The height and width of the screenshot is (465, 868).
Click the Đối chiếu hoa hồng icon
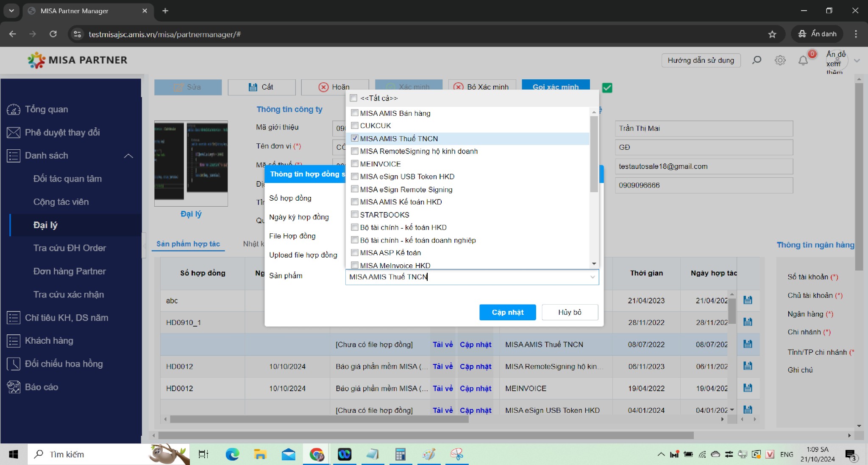point(14,364)
